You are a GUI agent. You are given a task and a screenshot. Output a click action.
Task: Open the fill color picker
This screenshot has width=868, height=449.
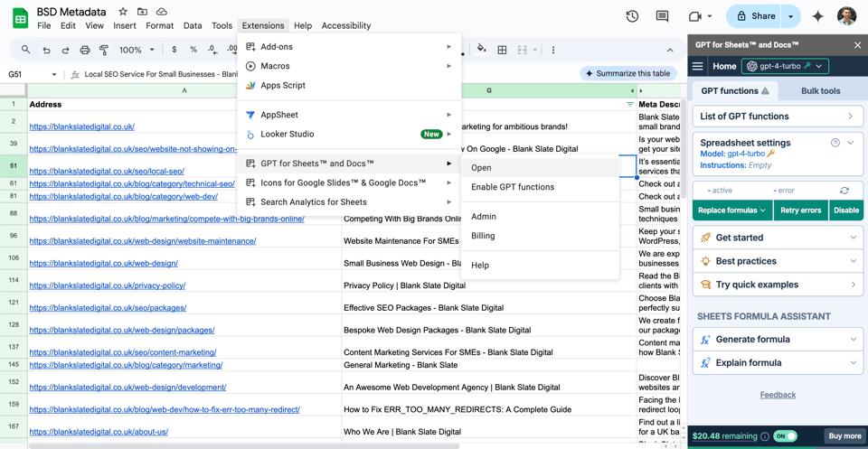(x=482, y=49)
